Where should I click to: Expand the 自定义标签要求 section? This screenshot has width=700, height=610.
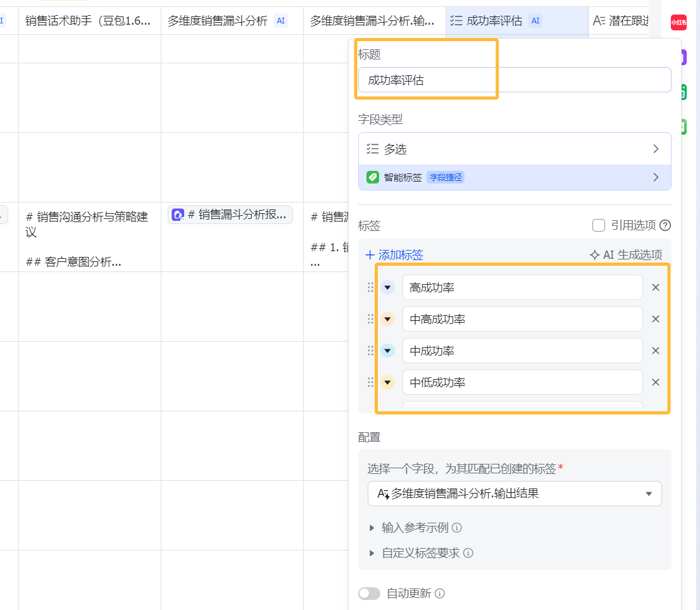(420, 553)
